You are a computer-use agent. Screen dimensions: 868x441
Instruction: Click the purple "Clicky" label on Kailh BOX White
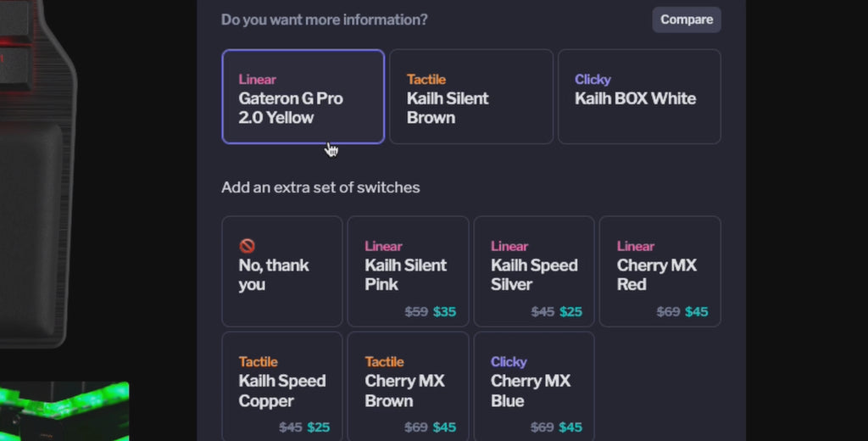coord(593,80)
